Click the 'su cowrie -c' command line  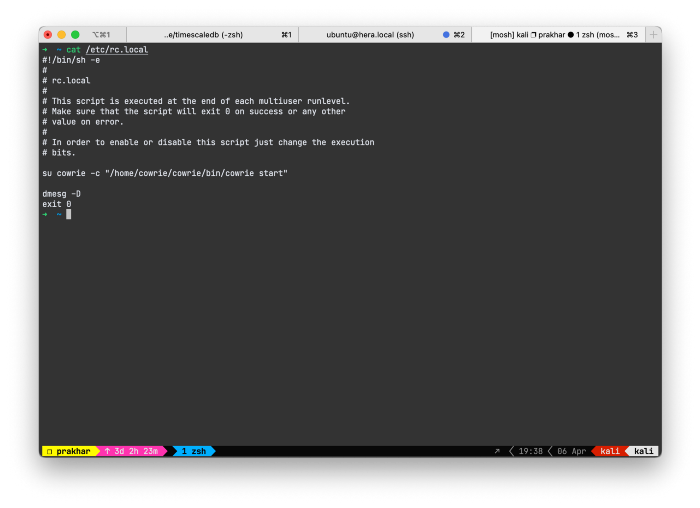(x=165, y=173)
